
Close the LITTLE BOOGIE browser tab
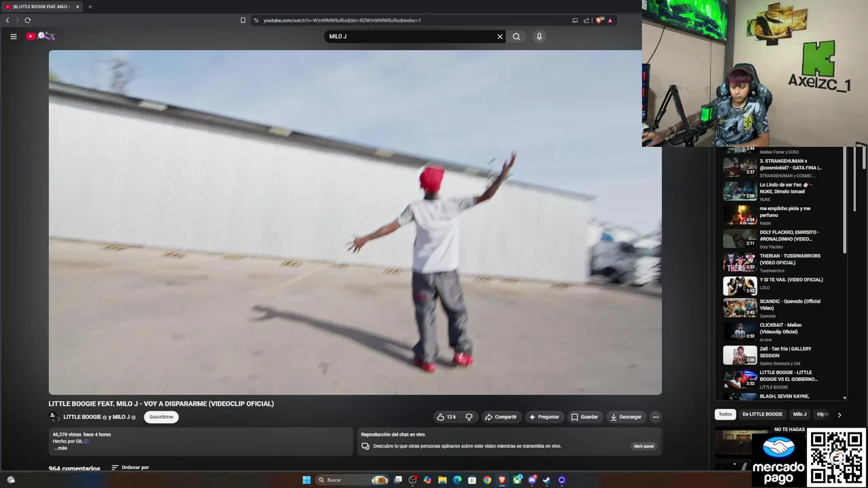(x=77, y=7)
